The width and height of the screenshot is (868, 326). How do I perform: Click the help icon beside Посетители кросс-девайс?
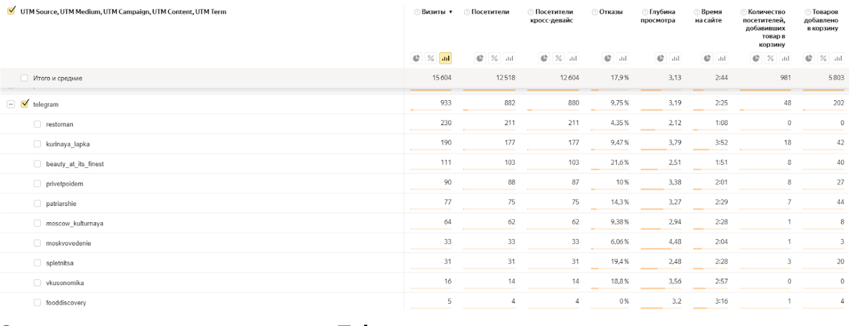click(x=531, y=12)
